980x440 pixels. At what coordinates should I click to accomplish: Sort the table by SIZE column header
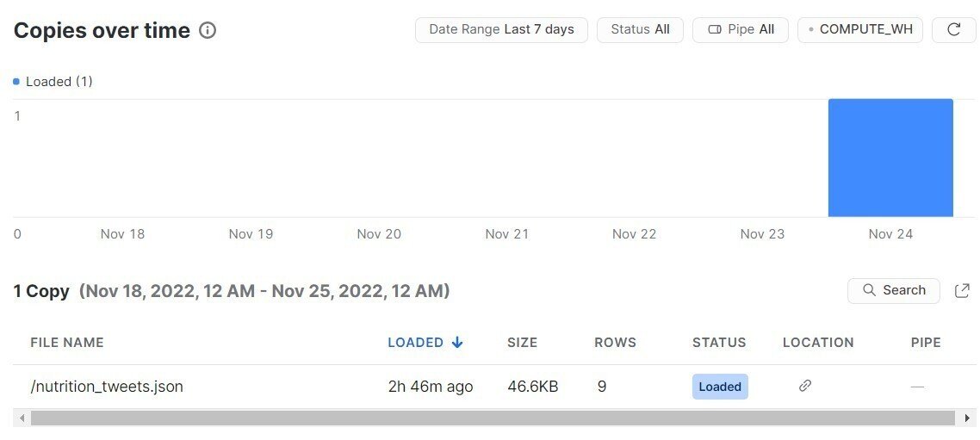(x=522, y=343)
